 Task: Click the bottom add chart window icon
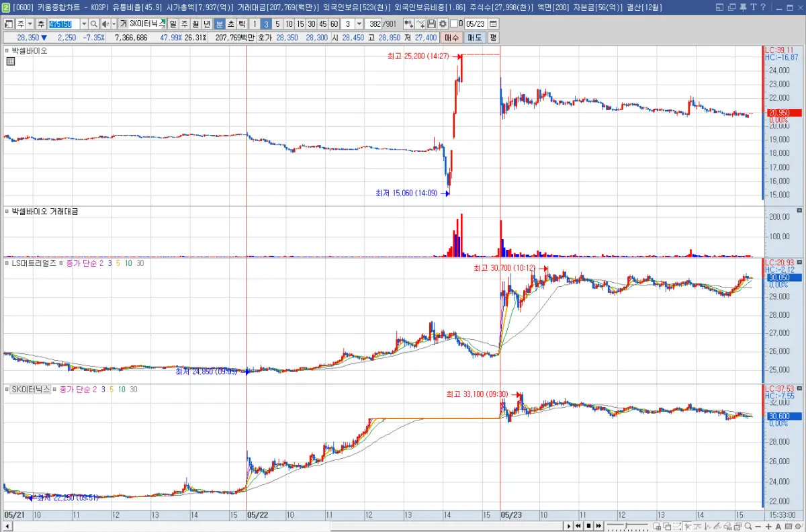point(657,526)
